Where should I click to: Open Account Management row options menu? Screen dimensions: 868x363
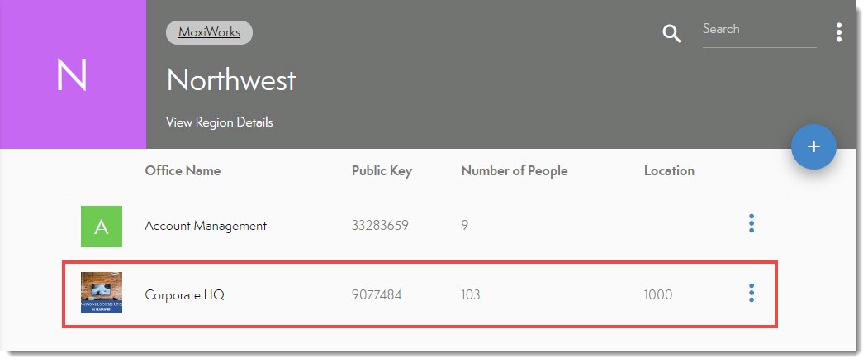click(x=751, y=224)
